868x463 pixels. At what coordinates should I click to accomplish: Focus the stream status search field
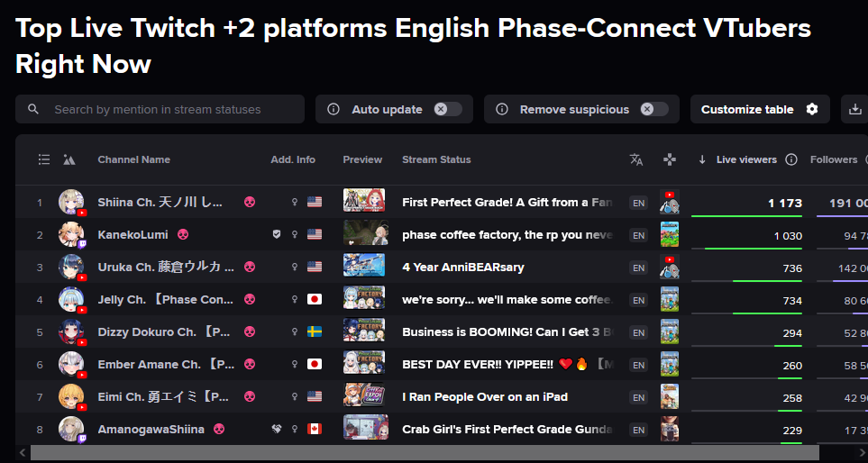pos(160,109)
